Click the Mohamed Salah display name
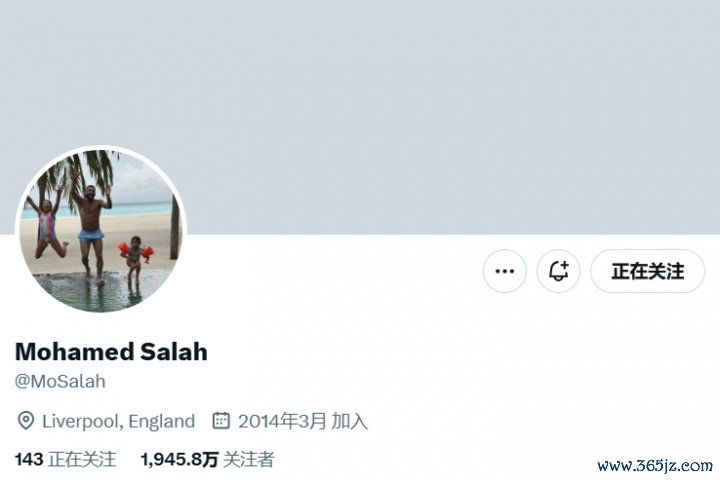 tap(111, 352)
